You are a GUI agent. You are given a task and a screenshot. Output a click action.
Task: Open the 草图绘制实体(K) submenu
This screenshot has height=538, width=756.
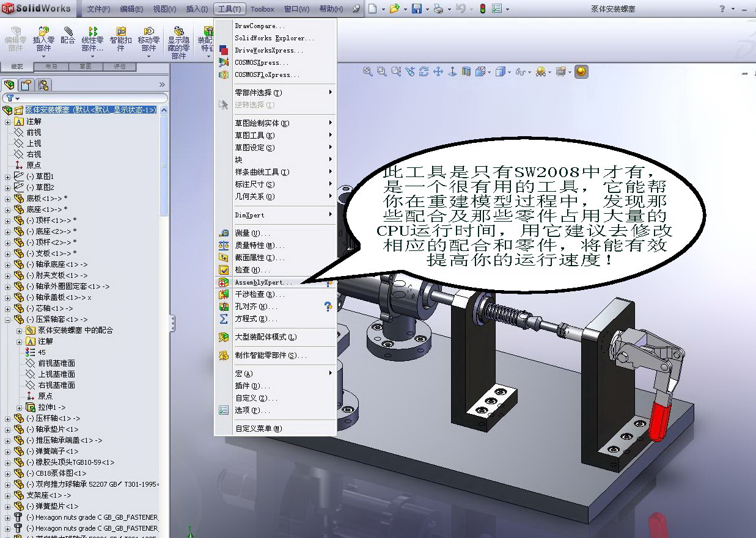[275, 123]
